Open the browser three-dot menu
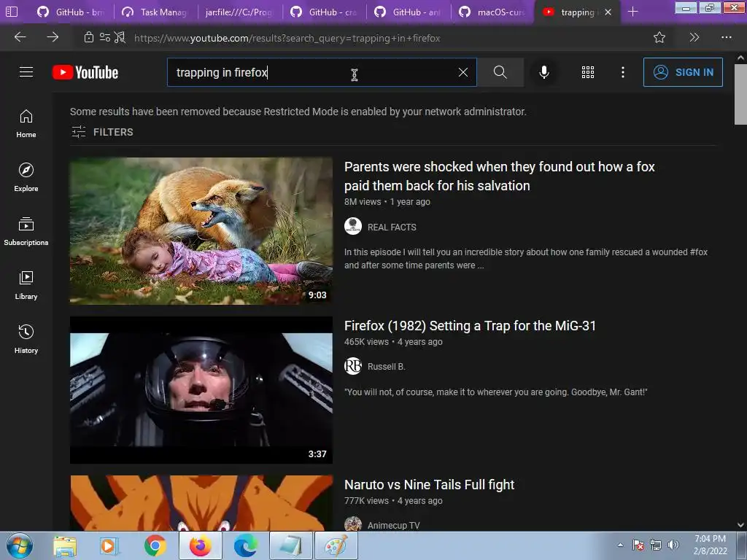Image resolution: width=747 pixels, height=560 pixels. tap(726, 37)
